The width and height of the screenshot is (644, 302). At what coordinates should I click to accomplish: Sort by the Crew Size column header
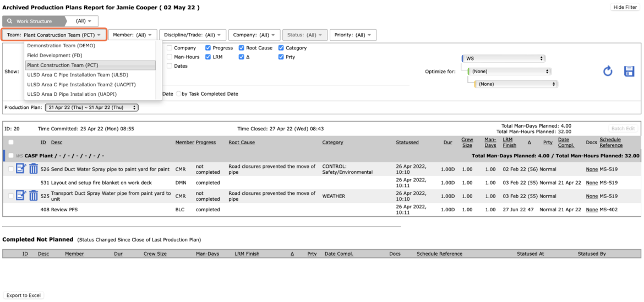click(467, 142)
